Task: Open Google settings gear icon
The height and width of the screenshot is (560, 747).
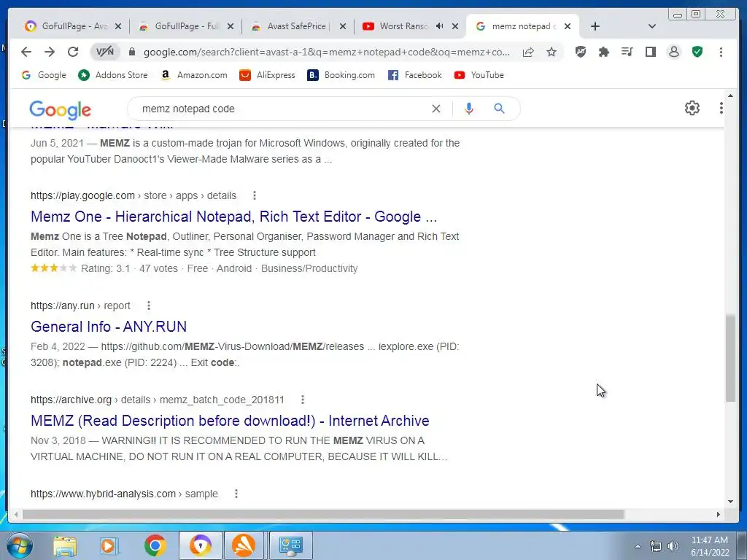Action: [692, 108]
